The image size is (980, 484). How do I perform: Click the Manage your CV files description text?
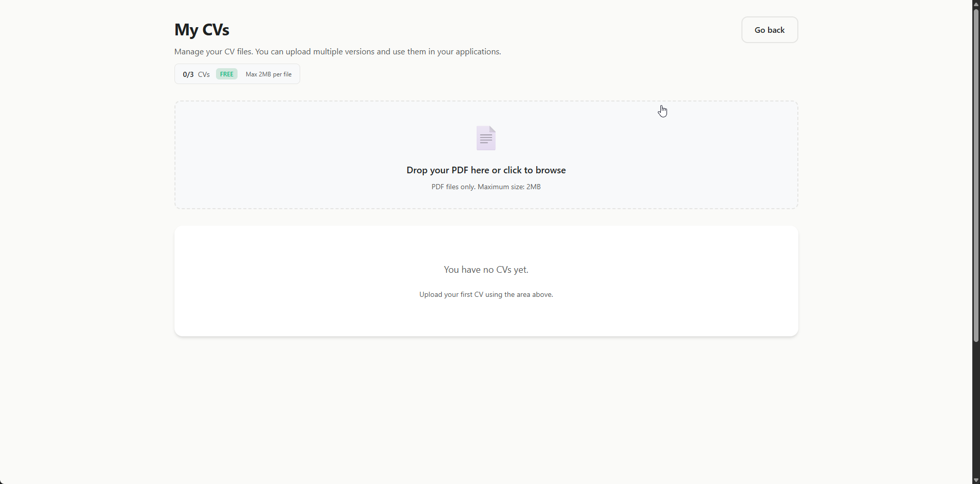[337, 51]
